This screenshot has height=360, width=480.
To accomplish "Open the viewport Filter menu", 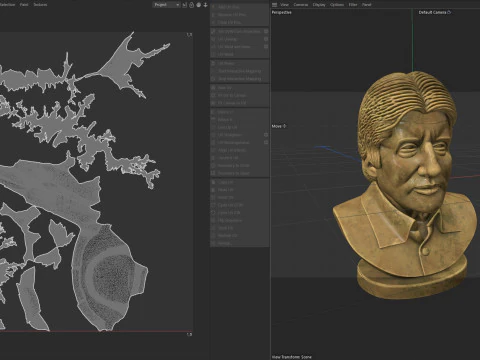I will (x=353, y=5).
